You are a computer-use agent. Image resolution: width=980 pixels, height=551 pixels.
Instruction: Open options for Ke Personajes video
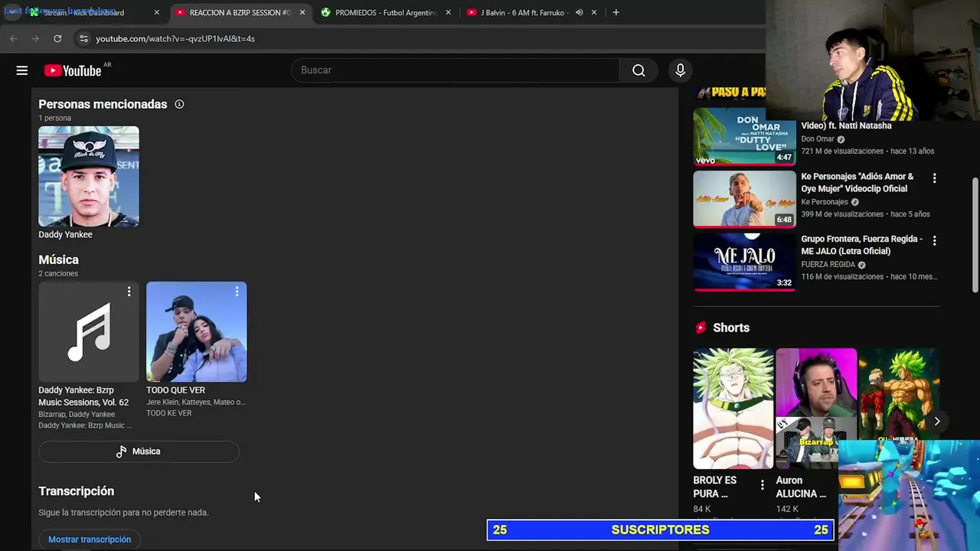click(x=934, y=178)
